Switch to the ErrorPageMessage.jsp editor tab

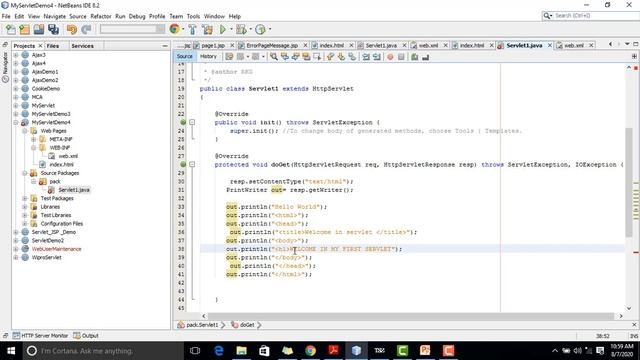(272, 45)
